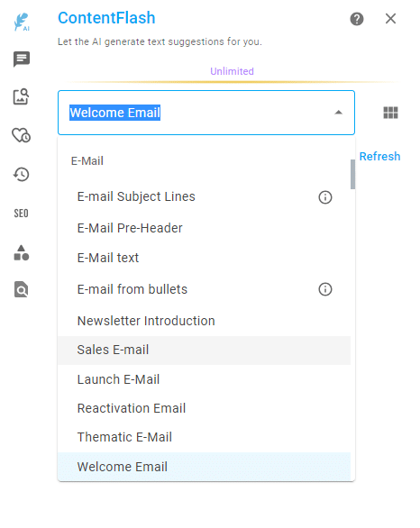Viewport: 420px width, 528px height.
Task: Show info for E-mail Subject Lines
Action: coord(325,197)
